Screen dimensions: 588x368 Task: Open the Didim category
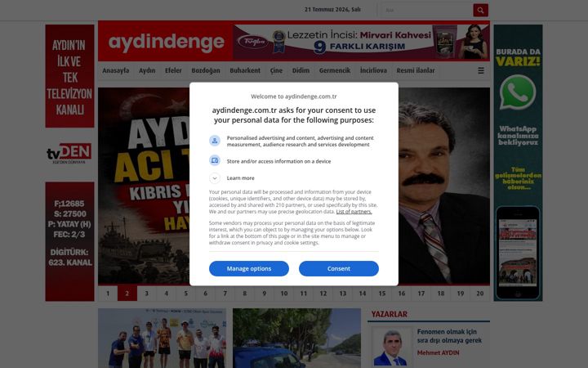(x=301, y=70)
